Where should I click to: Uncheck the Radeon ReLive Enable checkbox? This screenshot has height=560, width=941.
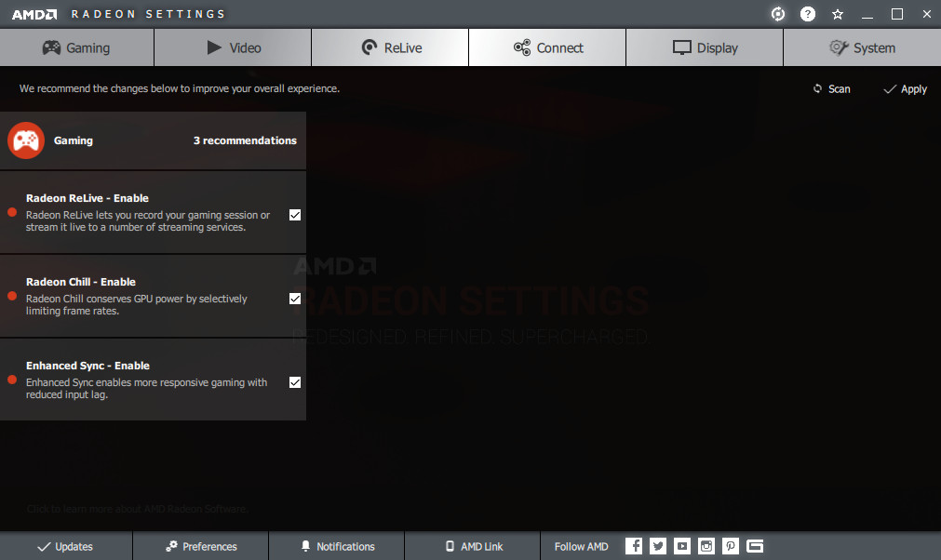(x=295, y=215)
